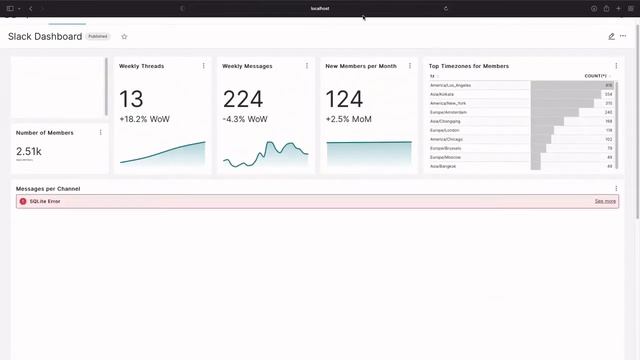Click the 2.51k members value

click(29, 151)
